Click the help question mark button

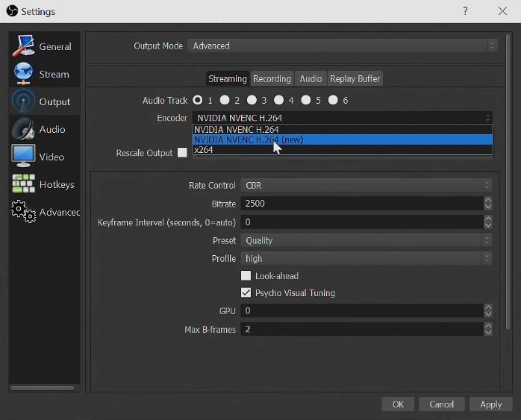click(x=465, y=11)
